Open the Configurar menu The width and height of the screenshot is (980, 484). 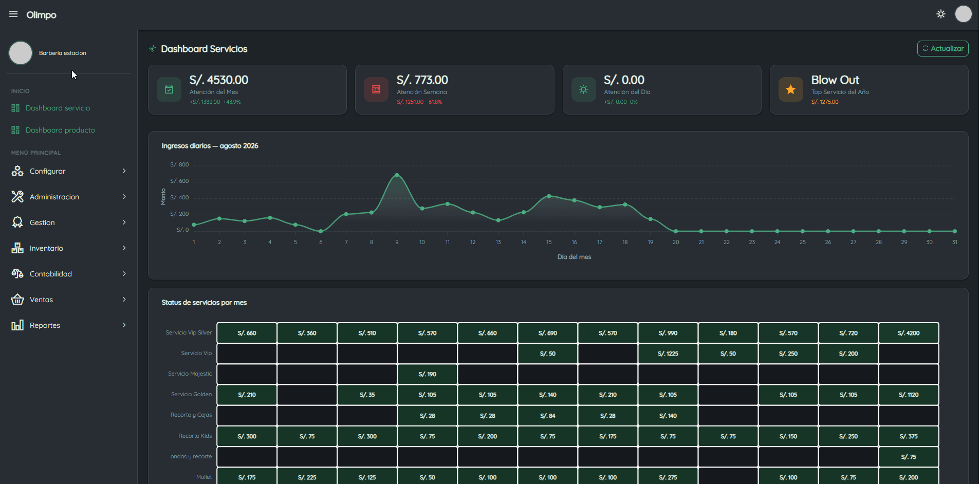pos(69,171)
